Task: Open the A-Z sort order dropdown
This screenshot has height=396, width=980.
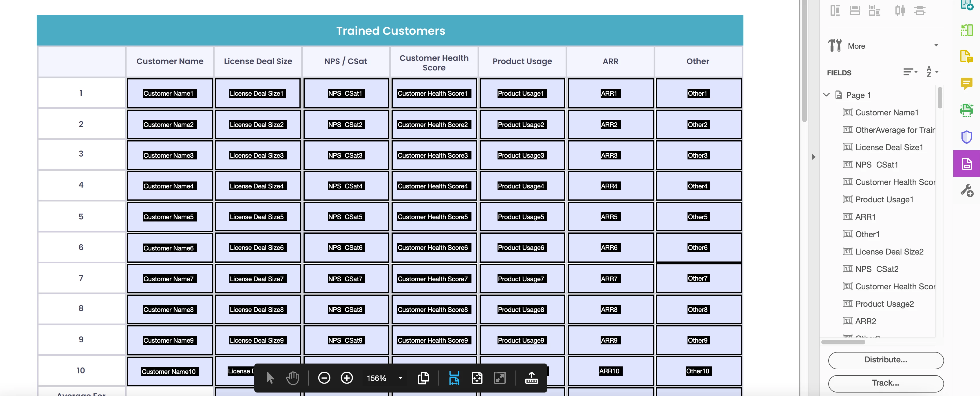Action: [932, 72]
